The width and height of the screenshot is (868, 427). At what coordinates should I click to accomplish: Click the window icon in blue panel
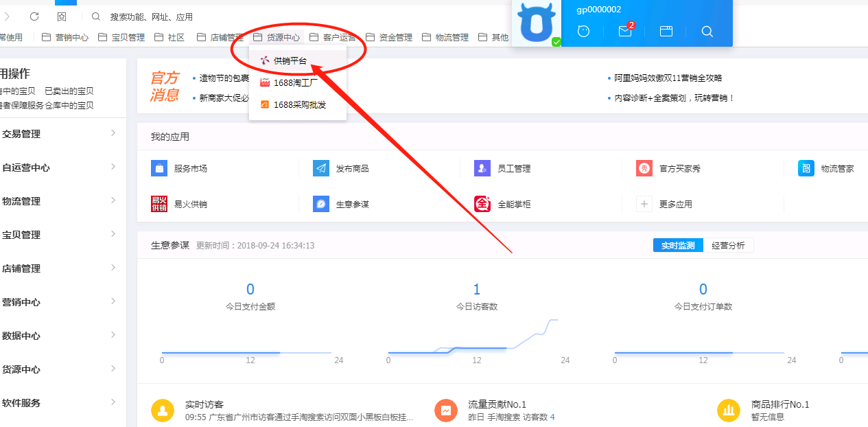pos(666,31)
